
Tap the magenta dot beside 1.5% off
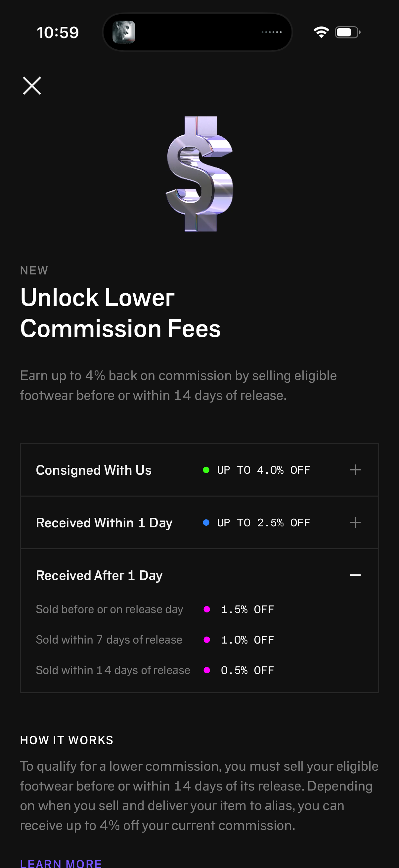pos(207,609)
